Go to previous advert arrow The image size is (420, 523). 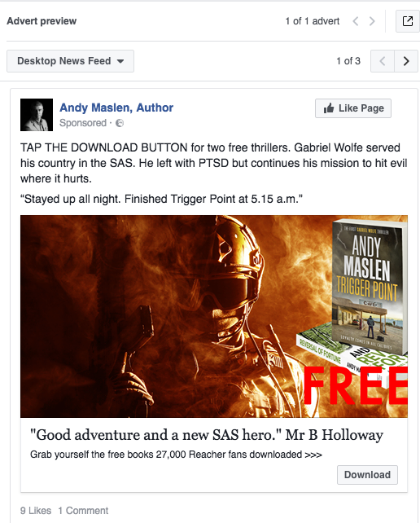pyautogui.click(x=356, y=21)
